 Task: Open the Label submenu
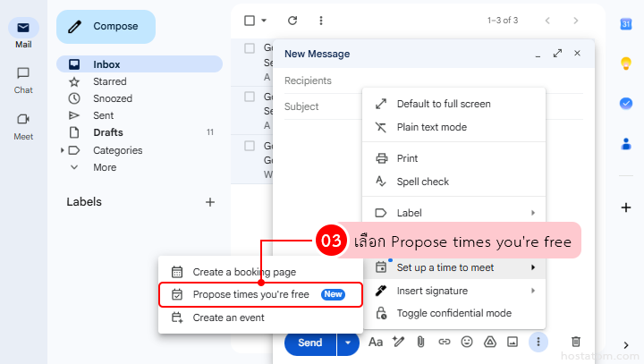453,213
